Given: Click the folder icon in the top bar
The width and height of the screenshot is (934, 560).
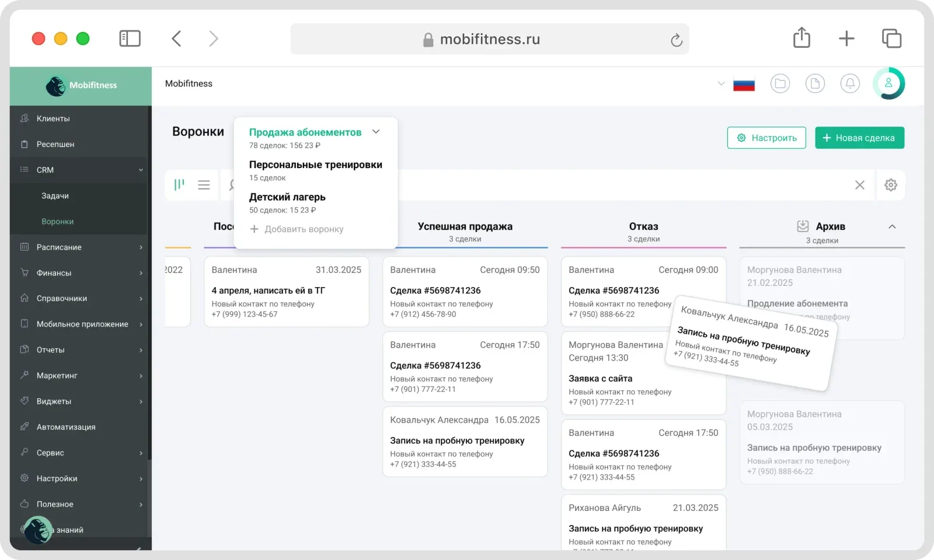Looking at the screenshot, I should click(780, 83).
